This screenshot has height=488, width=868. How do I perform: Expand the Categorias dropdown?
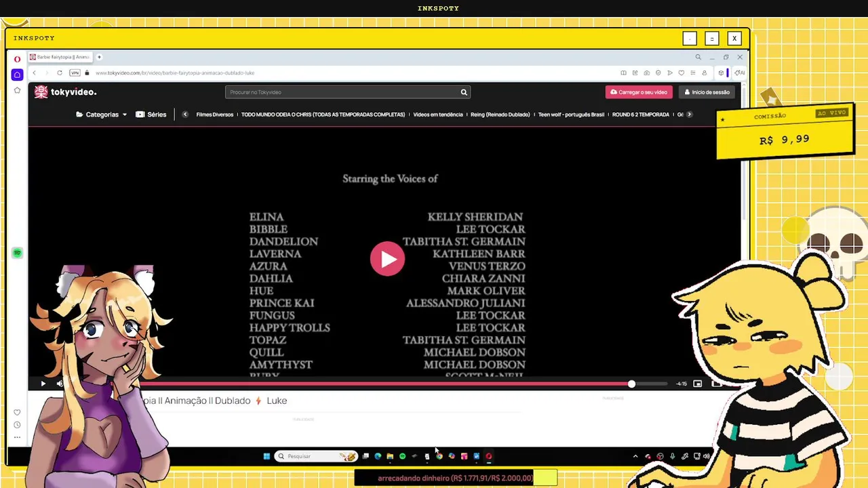[102, 115]
